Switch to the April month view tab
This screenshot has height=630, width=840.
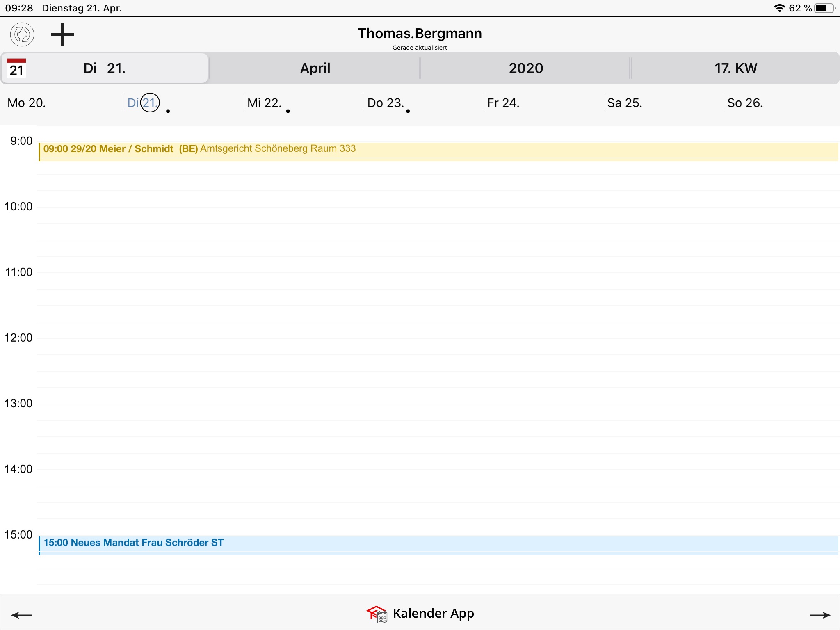point(315,68)
